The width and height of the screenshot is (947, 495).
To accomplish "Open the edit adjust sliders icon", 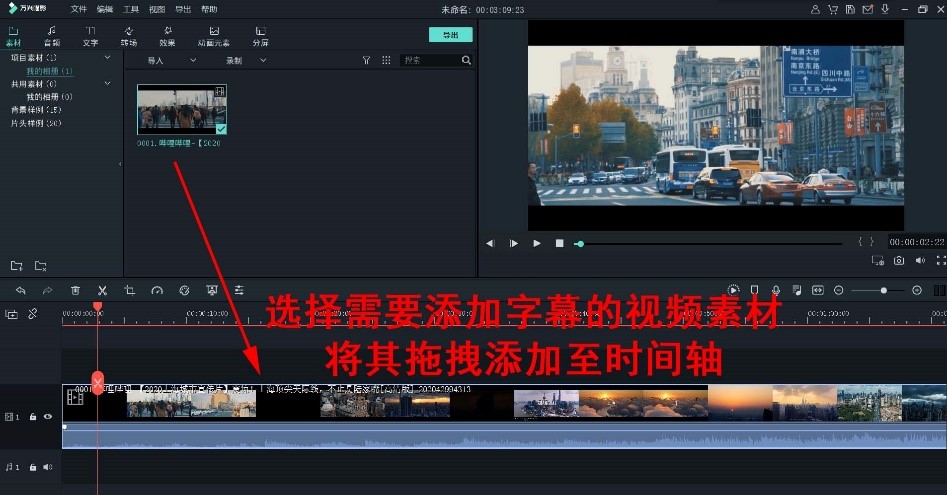I will (x=239, y=290).
